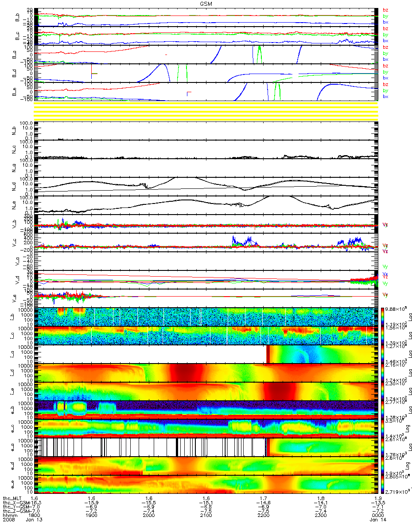Click the B_c axis label

(x=18, y=36)
